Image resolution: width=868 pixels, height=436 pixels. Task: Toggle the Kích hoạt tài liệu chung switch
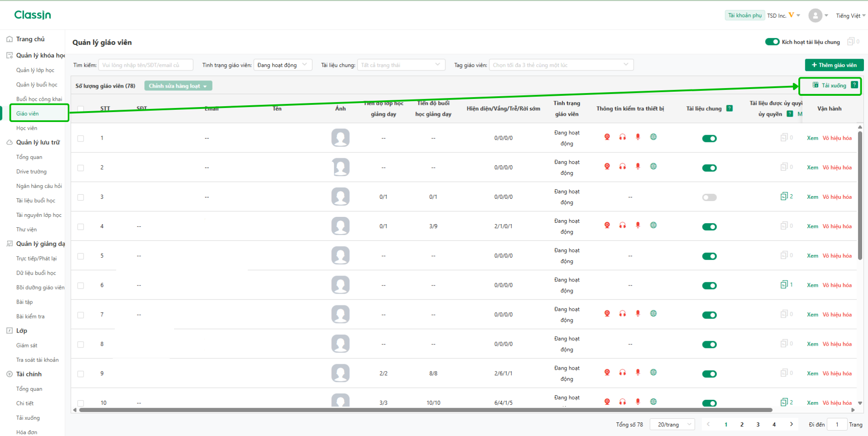click(x=772, y=42)
